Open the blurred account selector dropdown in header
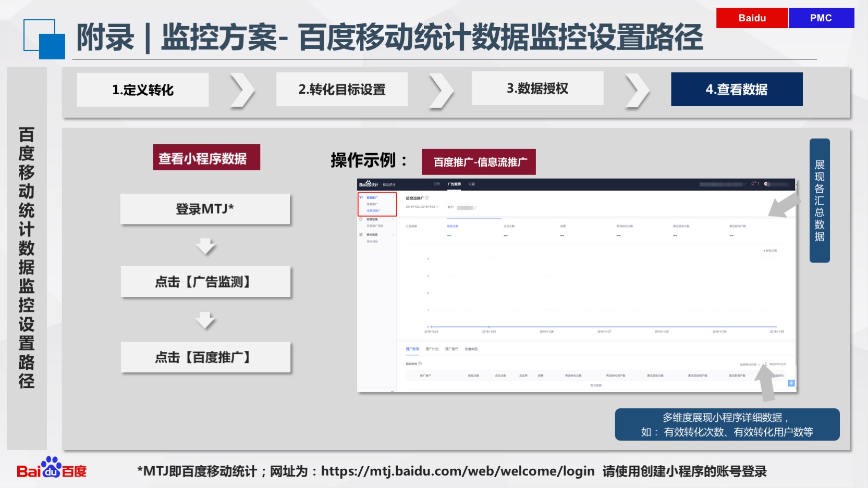Screen dimensions: 868x488 click(723, 184)
